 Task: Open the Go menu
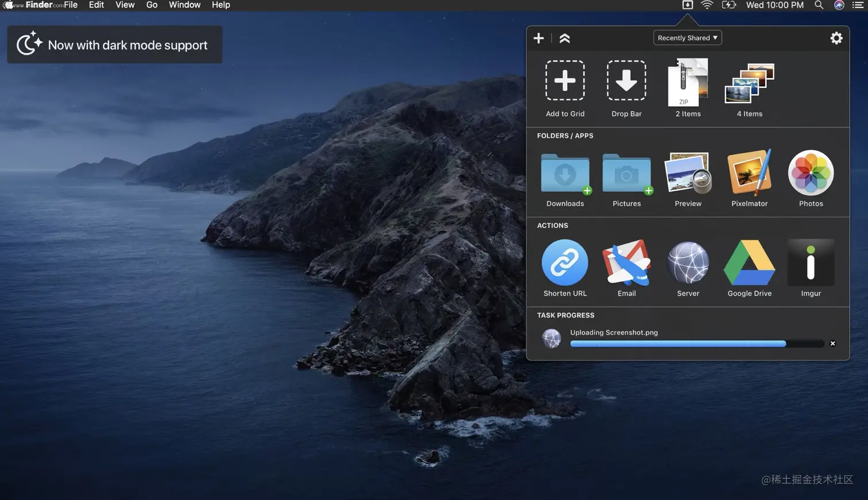click(x=152, y=5)
